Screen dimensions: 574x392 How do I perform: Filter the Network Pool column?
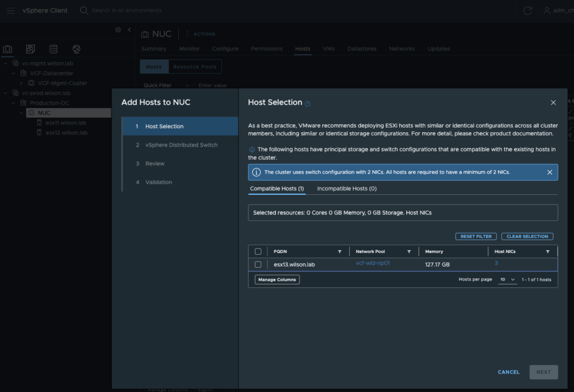pos(409,251)
